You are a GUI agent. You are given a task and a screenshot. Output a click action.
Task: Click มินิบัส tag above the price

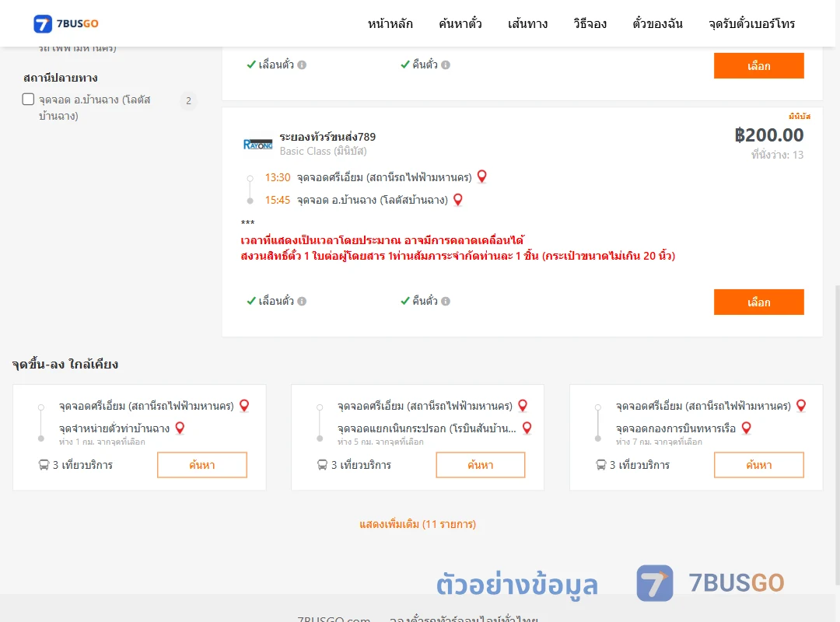point(799,117)
